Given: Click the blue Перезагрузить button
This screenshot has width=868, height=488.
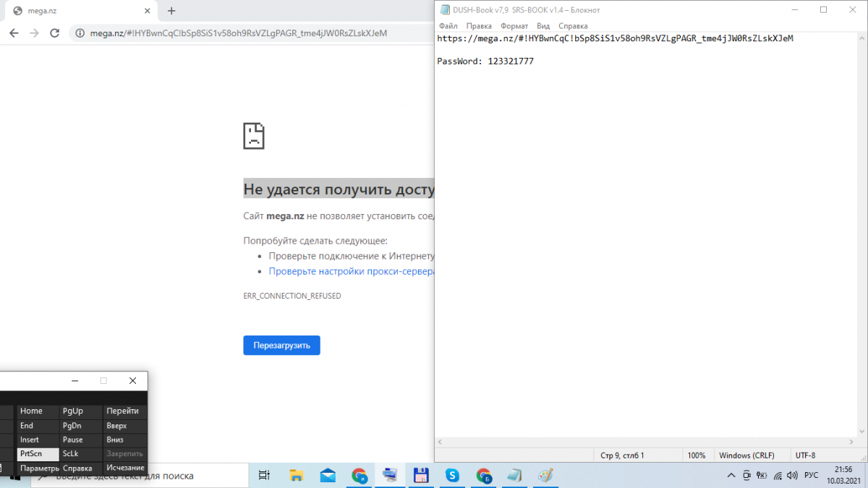Looking at the screenshot, I should click(x=281, y=345).
